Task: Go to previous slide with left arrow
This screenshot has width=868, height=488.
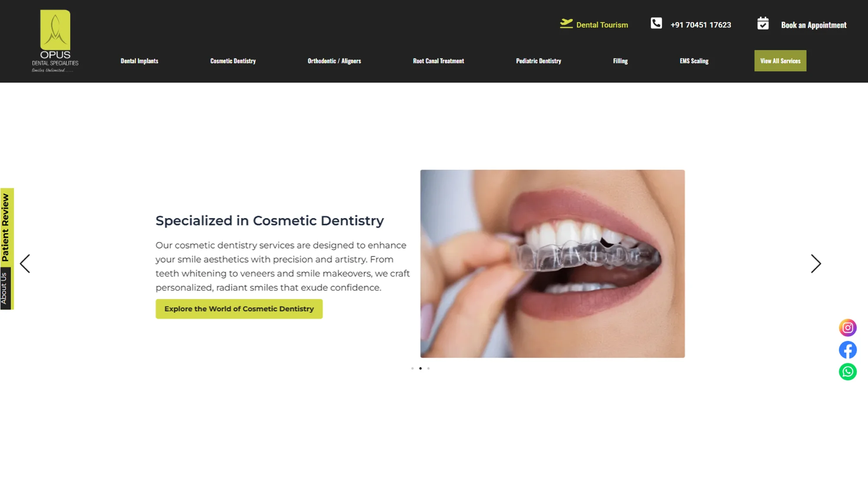Action: point(25,264)
